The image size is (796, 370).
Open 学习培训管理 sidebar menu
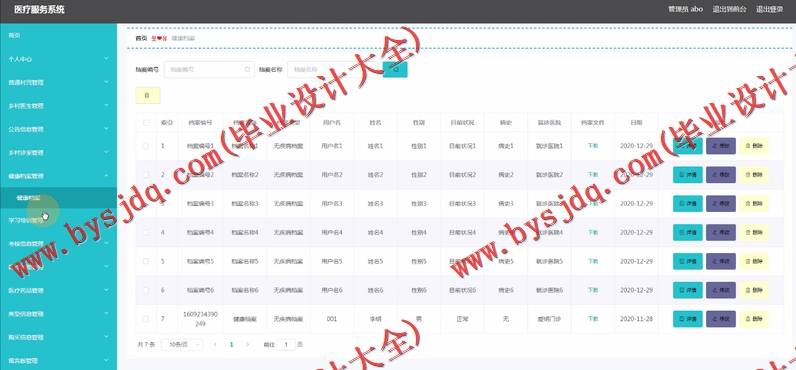[x=58, y=220]
